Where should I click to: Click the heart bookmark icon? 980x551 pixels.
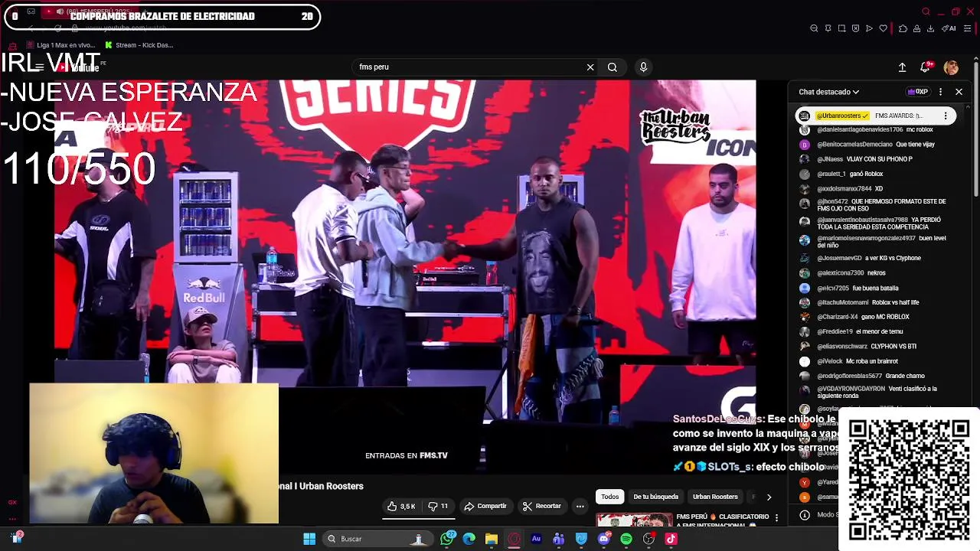click(883, 28)
